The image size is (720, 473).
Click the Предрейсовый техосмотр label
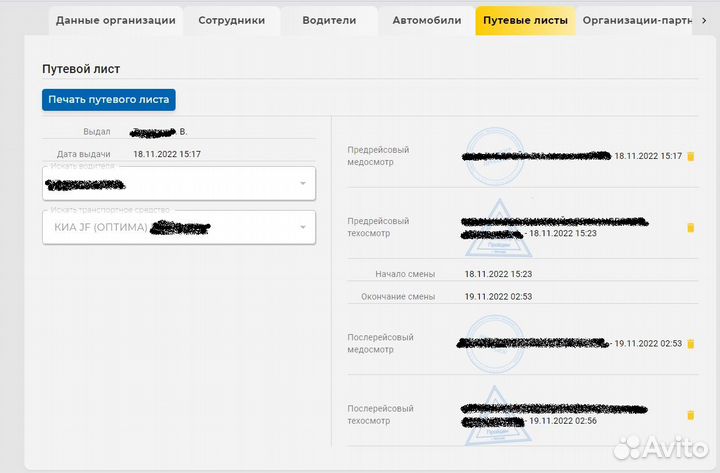[x=378, y=227]
